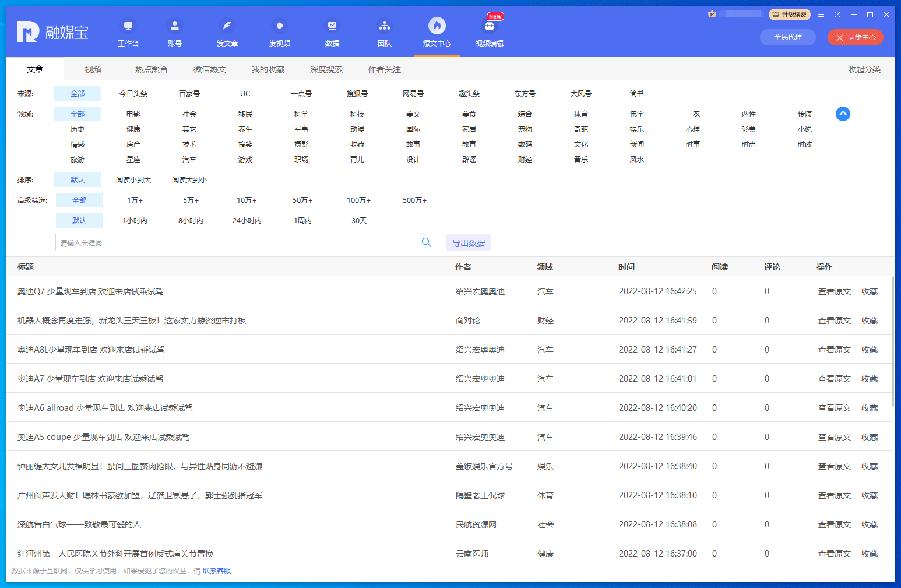Click the 发视频 publish video icon

coord(279,26)
